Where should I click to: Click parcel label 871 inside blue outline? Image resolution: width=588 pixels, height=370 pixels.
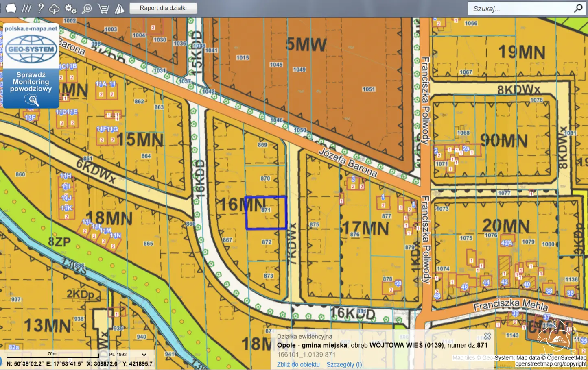pyautogui.click(x=266, y=210)
